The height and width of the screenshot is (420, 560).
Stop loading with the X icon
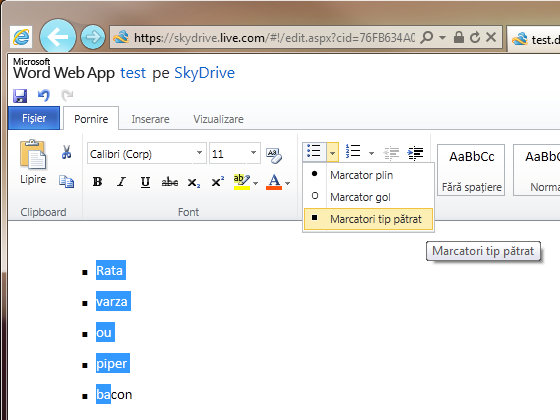tap(491, 37)
